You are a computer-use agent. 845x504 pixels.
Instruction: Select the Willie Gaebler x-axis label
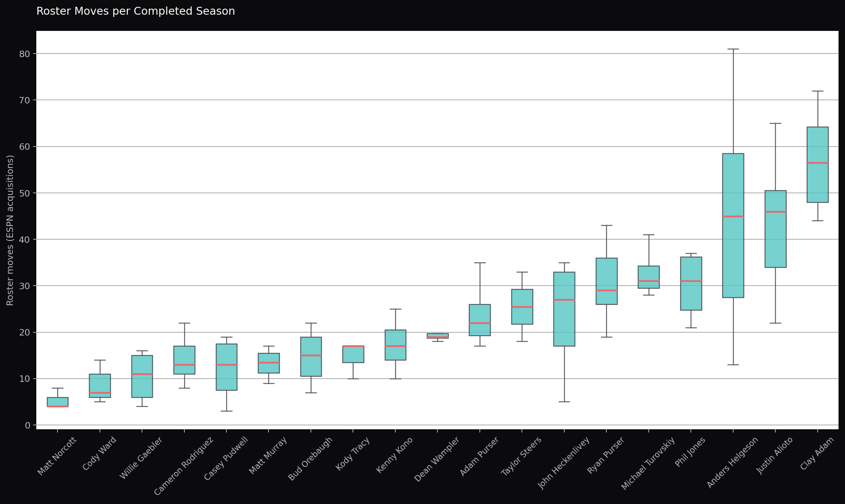coord(141,458)
